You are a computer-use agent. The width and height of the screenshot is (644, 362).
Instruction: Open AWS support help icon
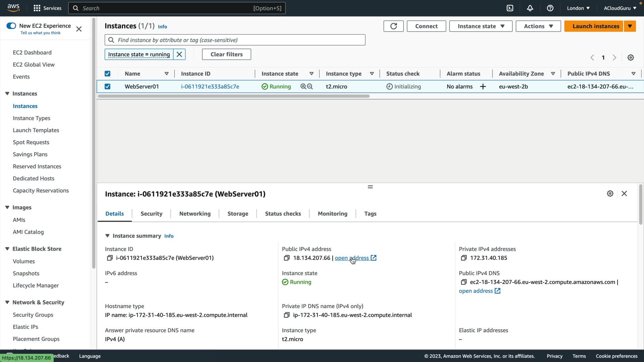pyautogui.click(x=550, y=8)
